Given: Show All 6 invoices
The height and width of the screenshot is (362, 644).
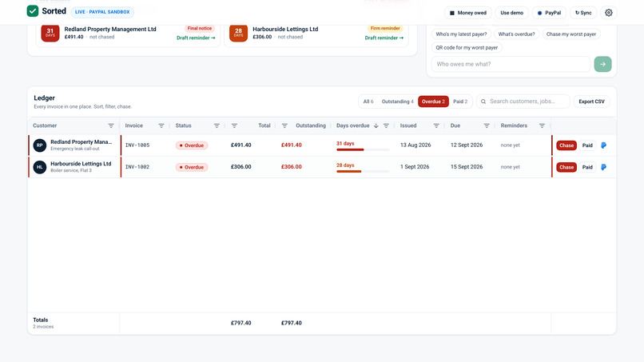Looking at the screenshot, I should [368, 101].
